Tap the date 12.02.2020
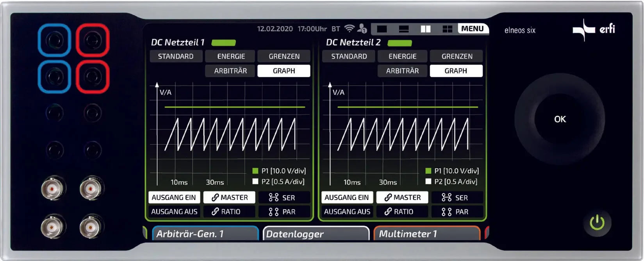 [275, 29]
